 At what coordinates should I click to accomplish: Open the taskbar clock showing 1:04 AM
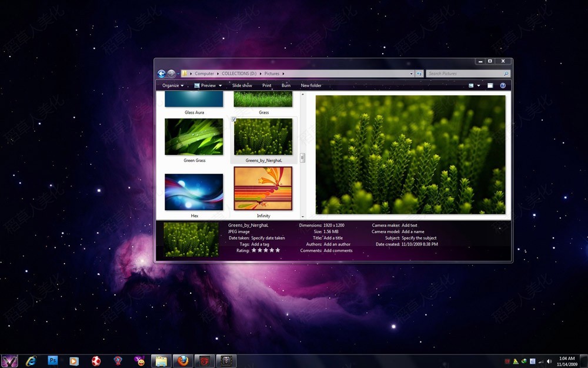pyautogui.click(x=567, y=362)
